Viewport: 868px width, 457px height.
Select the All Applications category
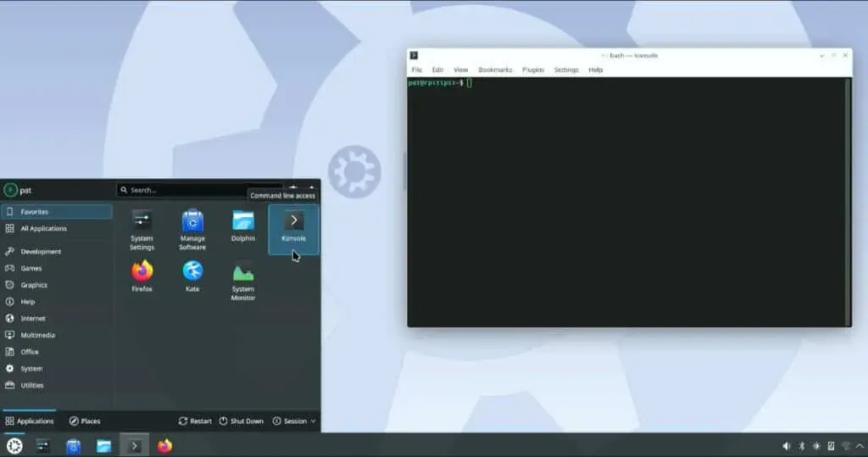57,228
